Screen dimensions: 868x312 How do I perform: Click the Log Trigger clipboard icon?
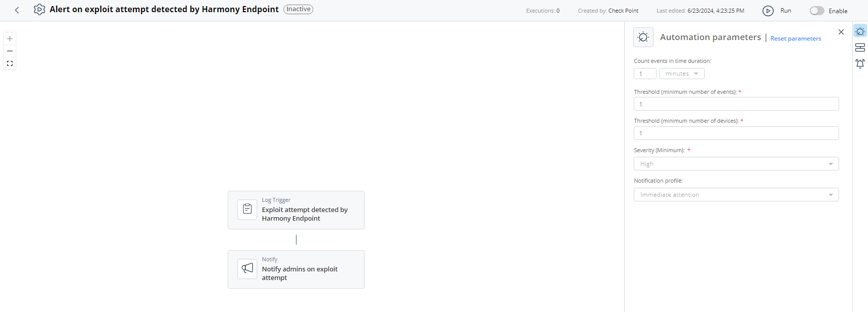point(247,209)
